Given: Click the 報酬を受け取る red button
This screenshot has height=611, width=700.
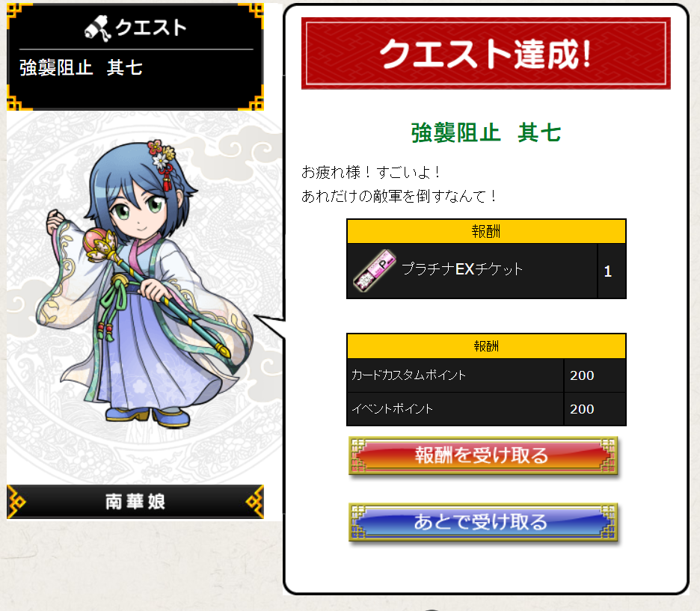Looking at the screenshot, I should pos(483,455).
